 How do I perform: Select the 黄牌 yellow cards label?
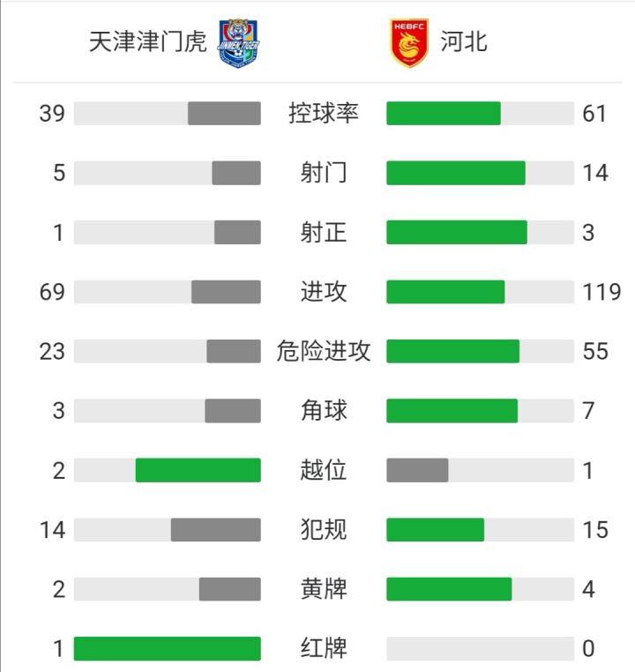(324, 589)
